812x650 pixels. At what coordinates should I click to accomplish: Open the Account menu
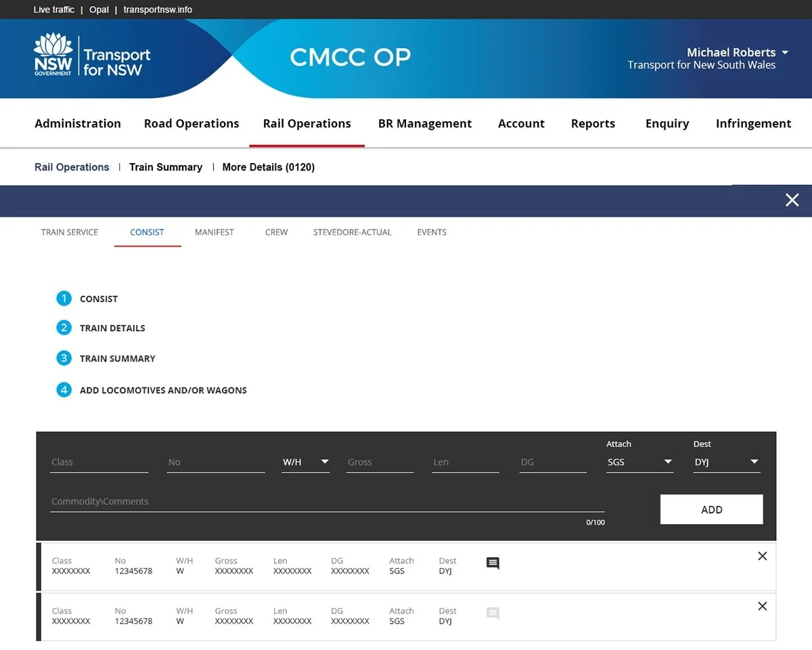(521, 123)
